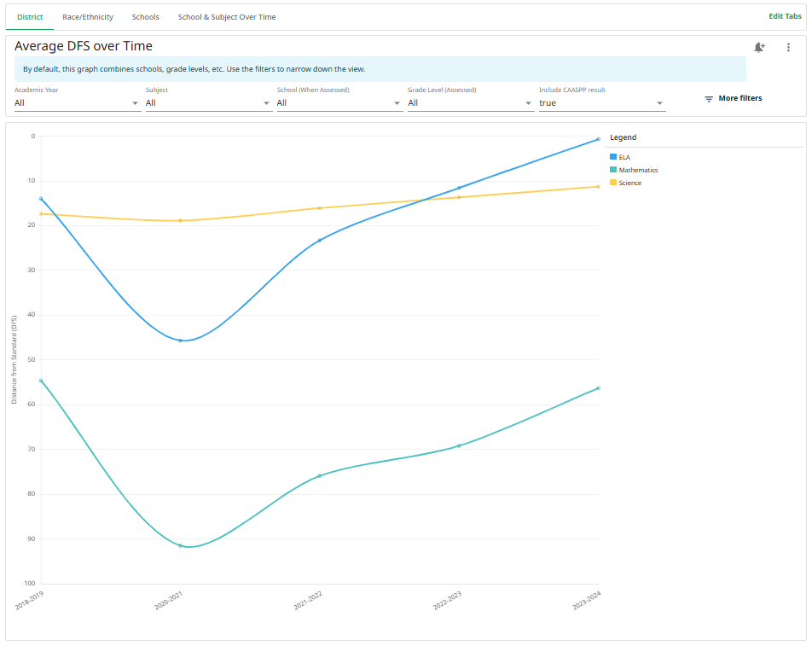The height and width of the screenshot is (646, 812).
Task: Open School & Subject Over Time tab
Action: (x=227, y=17)
